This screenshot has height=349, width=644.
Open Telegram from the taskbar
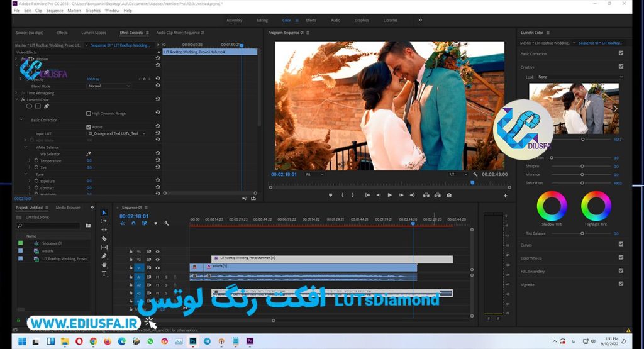pyautogui.click(x=207, y=341)
